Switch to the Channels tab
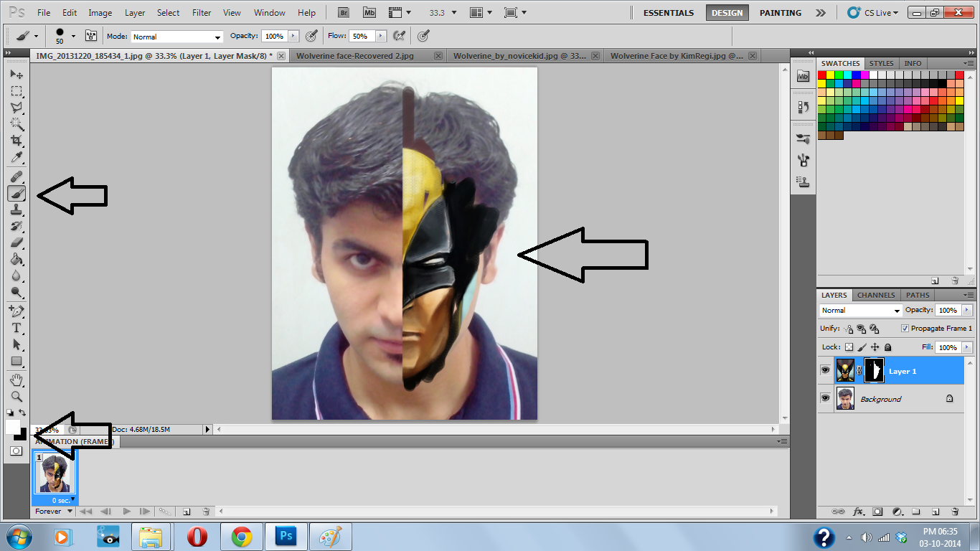The image size is (980, 551). pyautogui.click(x=876, y=295)
